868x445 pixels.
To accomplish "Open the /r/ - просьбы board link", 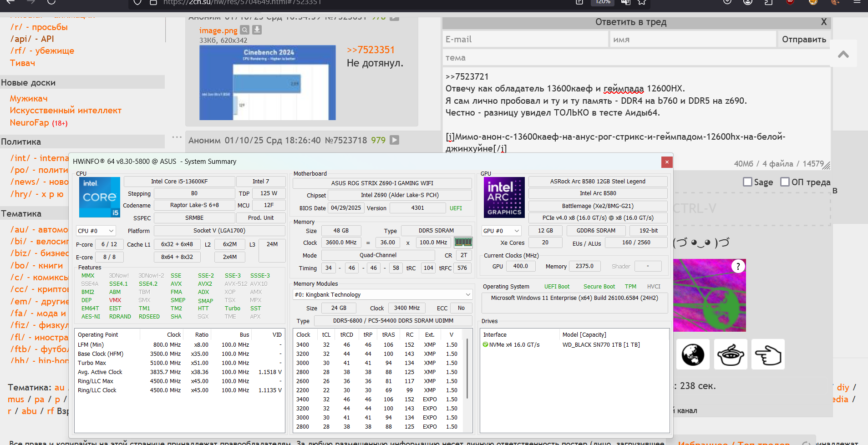I will (x=39, y=27).
